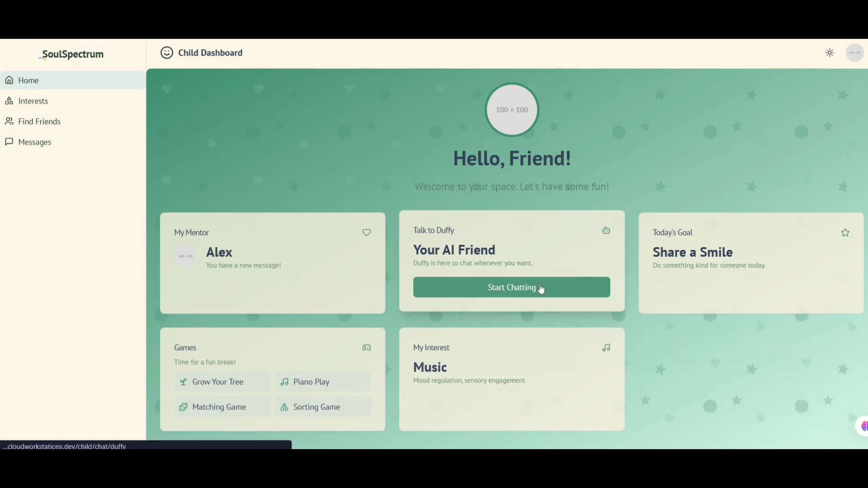The image size is (868, 488).
Task: Click the robot icon on Talk to Duffy card
Action: coord(606,230)
